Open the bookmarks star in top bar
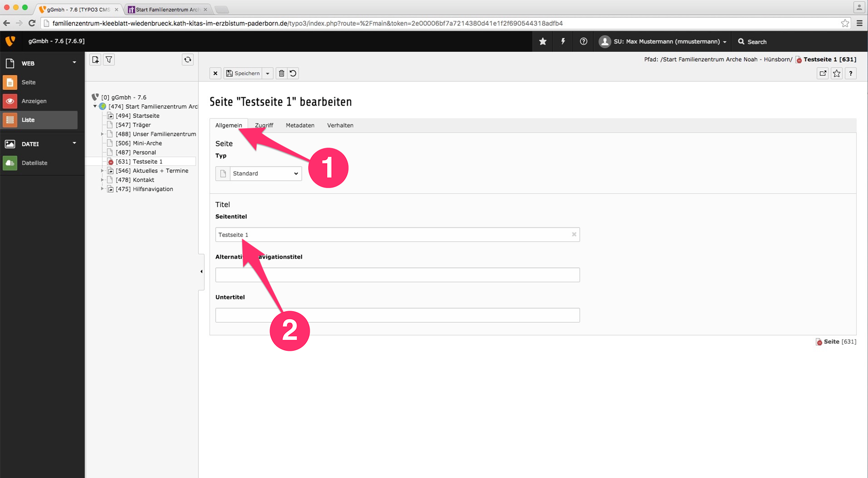Screen dimensions: 868x478 coord(543,42)
